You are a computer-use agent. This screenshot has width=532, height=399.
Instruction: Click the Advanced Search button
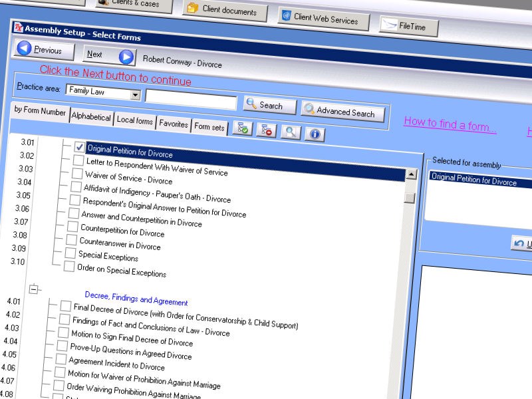click(x=343, y=112)
